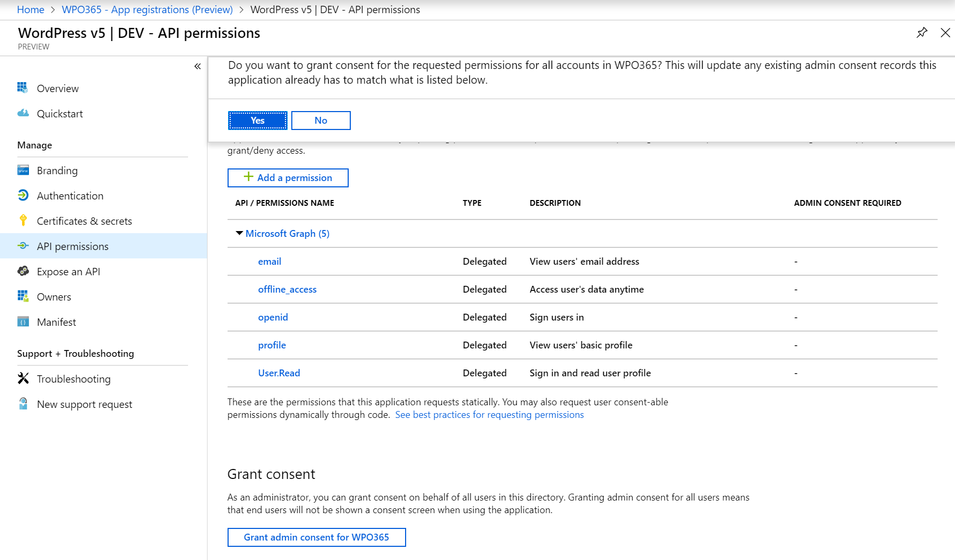The image size is (955, 560).
Task: Click the DESCRIPTION column header
Action: tap(555, 203)
